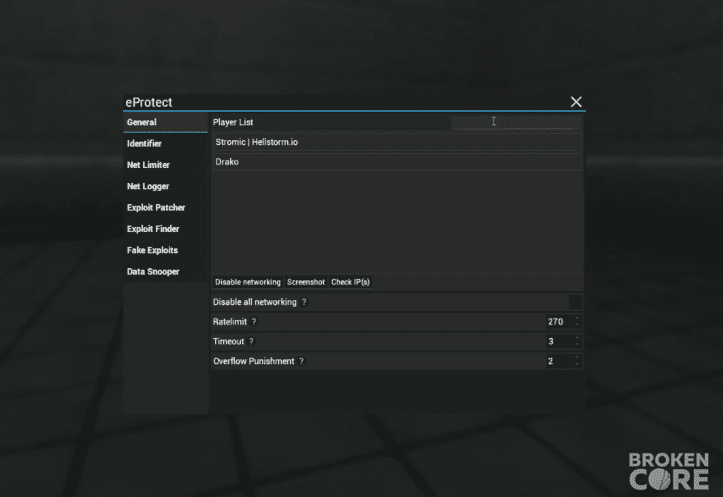This screenshot has width=723, height=497.
Task: Click the Disable networking button
Action: [248, 282]
